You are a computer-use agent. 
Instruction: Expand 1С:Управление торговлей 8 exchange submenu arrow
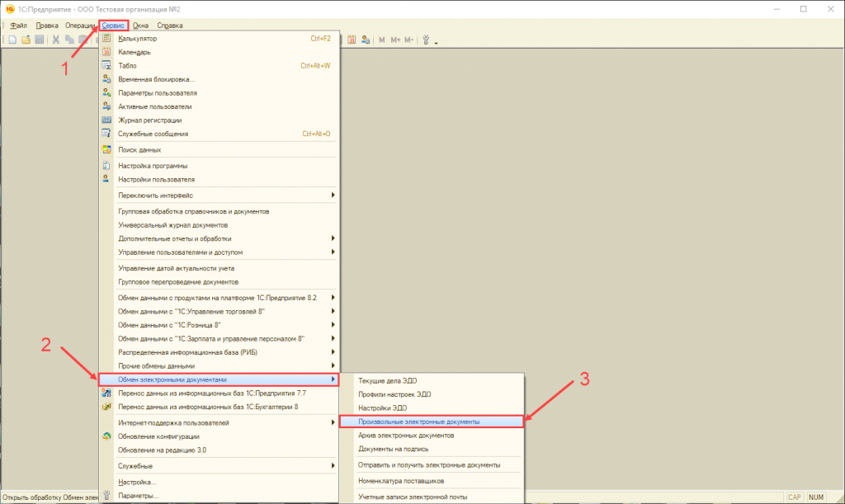[333, 311]
